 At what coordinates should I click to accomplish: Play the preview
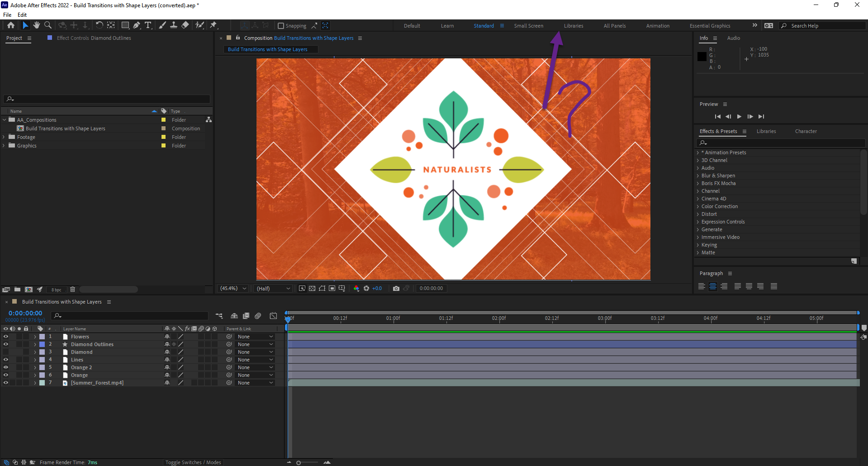[x=739, y=116]
